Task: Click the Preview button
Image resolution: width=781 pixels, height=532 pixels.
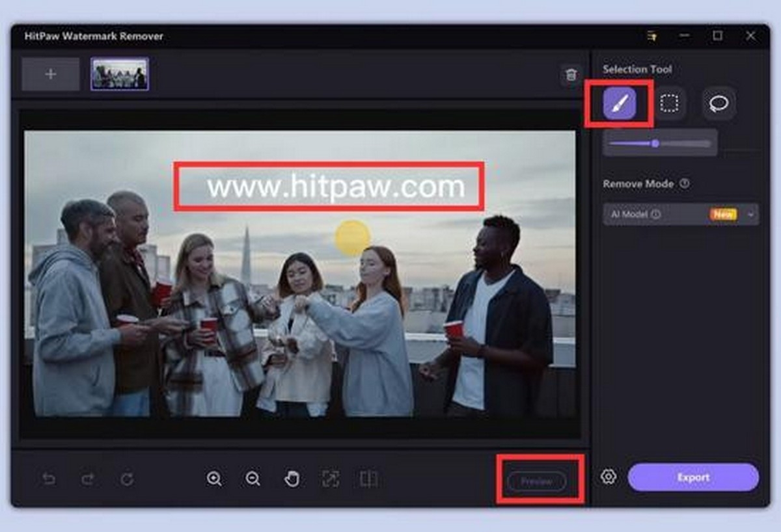Action: coord(537,481)
